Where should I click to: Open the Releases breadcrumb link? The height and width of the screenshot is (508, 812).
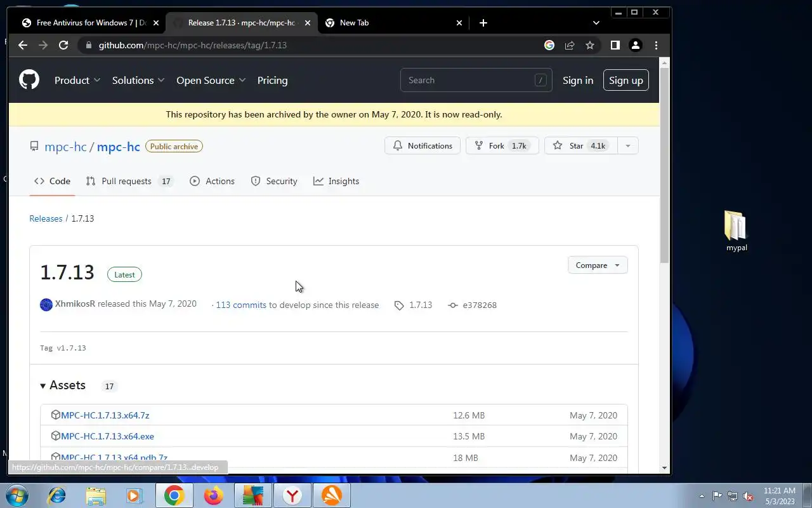click(x=46, y=218)
